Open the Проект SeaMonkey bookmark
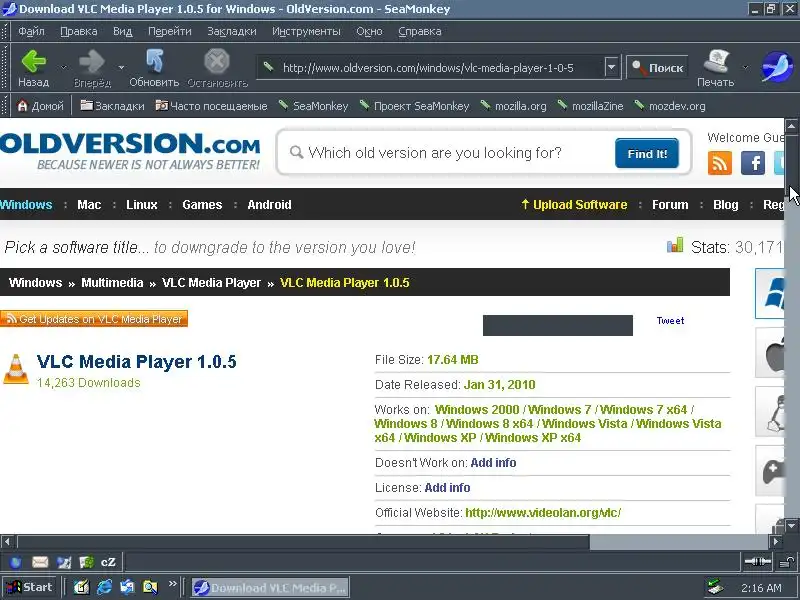This screenshot has width=800, height=600. 414,106
